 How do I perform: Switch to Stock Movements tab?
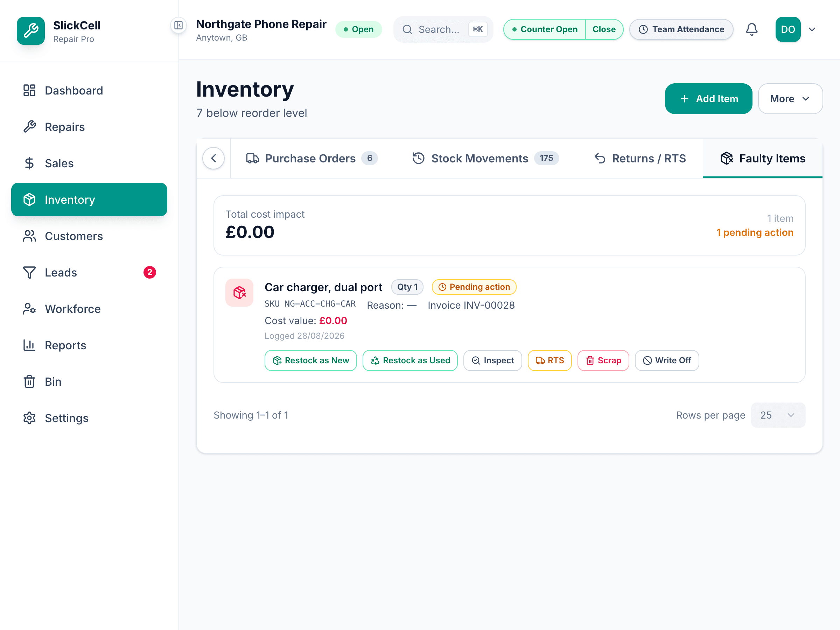(x=485, y=158)
